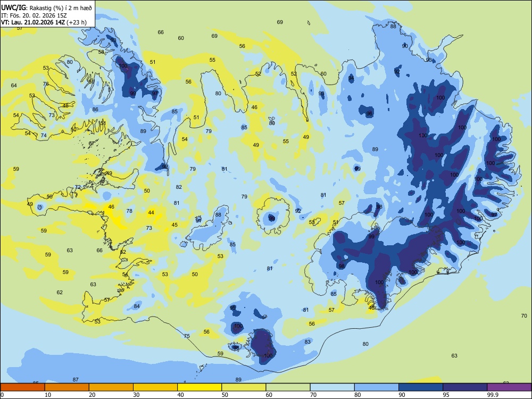The width and height of the screenshot is (532, 399).
Task: Click the humidity value '44' on the map
Action: 151,213
